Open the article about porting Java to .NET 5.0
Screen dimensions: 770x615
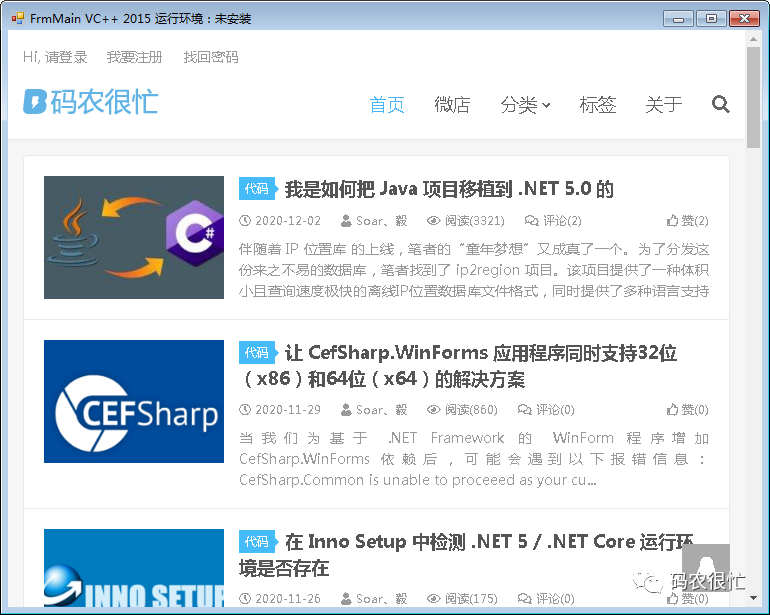449,189
